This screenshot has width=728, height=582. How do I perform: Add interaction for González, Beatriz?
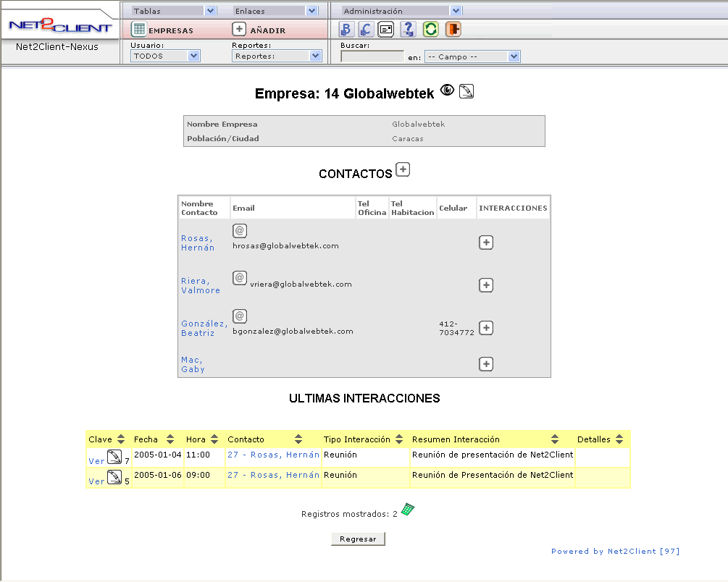pyautogui.click(x=486, y=328)
